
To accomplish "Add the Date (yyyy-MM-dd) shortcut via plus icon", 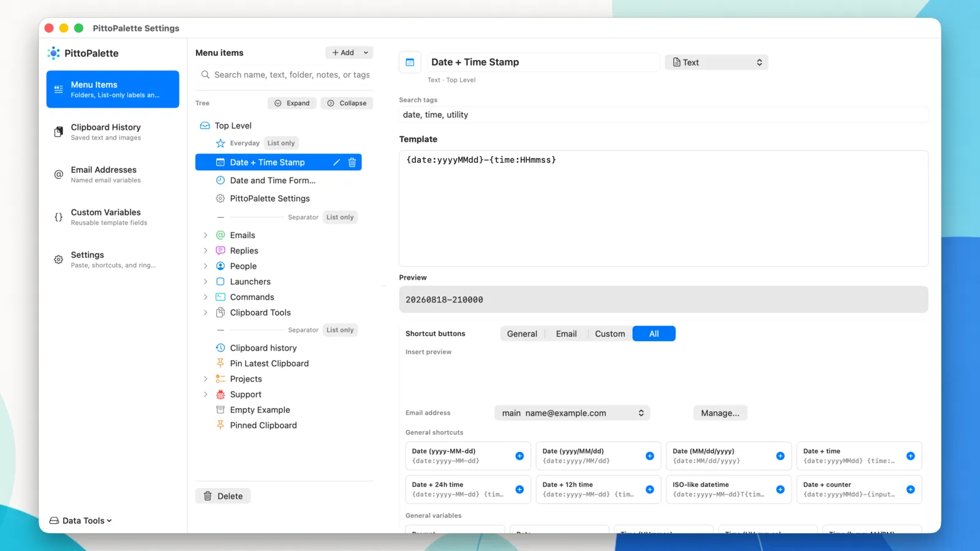I will (x=519, y=456).
